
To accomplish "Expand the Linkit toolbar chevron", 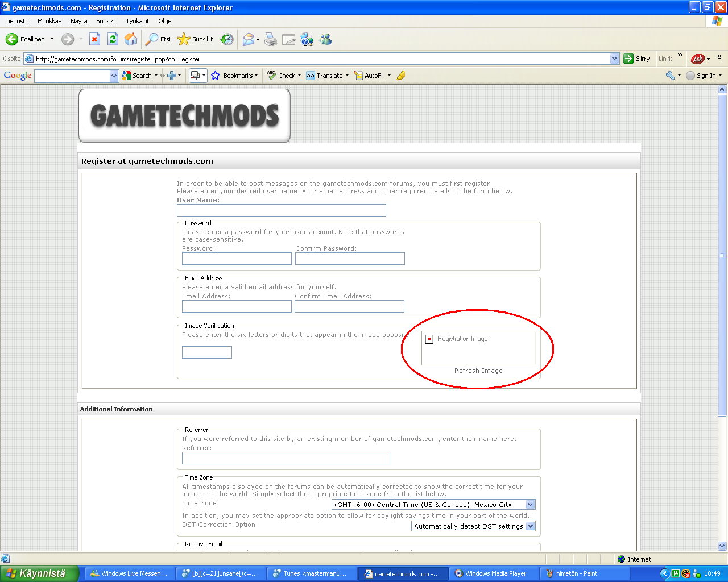I will [680, 55].
